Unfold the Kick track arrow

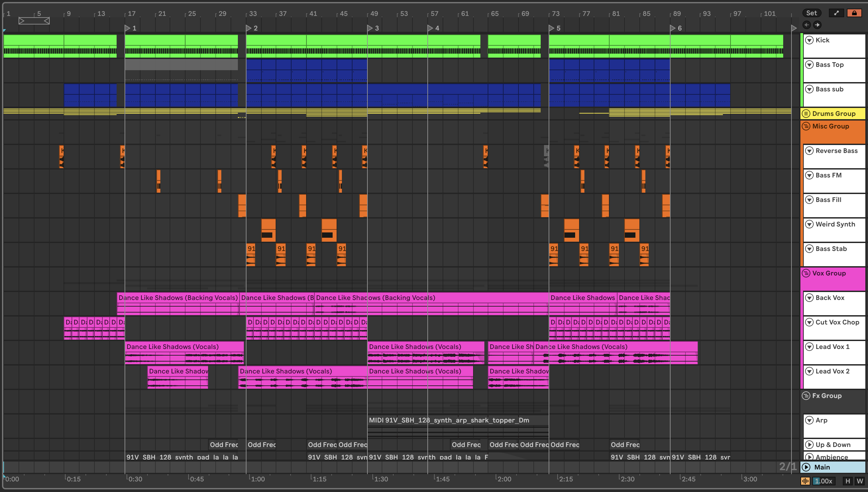coord(809,40)
